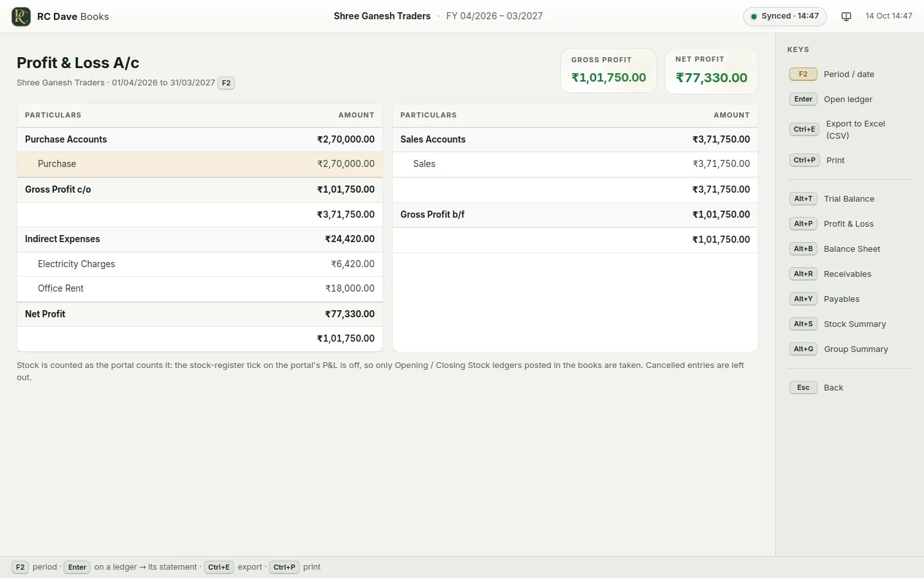Click the F2 badge beside the date range
This screenshot has width=924, height=578.
(227, 83)
